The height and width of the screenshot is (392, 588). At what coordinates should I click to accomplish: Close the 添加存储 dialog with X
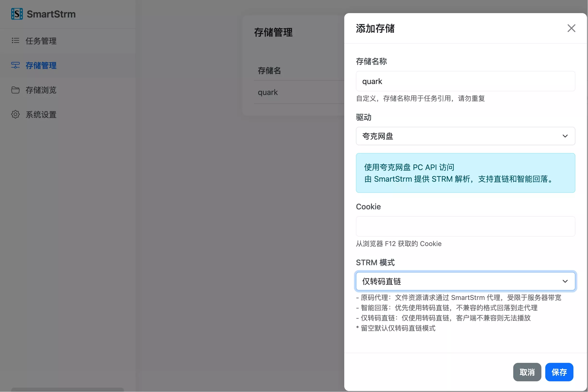(x=571, y=28)
